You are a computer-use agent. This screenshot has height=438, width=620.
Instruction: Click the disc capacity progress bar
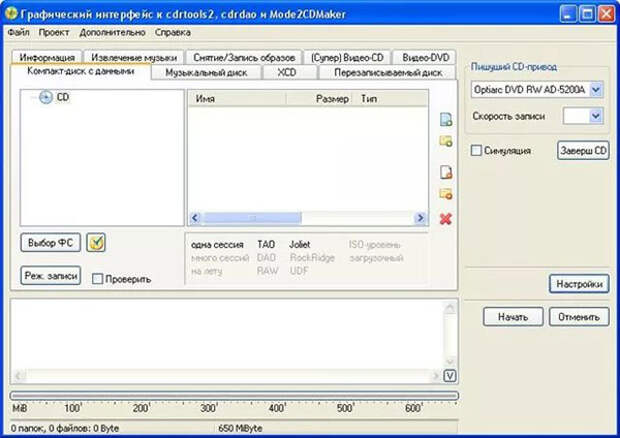point(234,396)
